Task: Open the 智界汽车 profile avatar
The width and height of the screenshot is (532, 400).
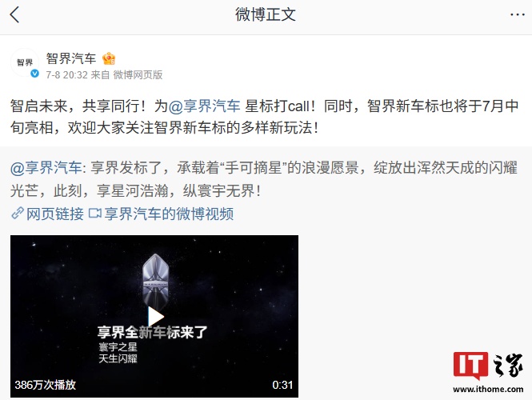Action: pos(25,62)
